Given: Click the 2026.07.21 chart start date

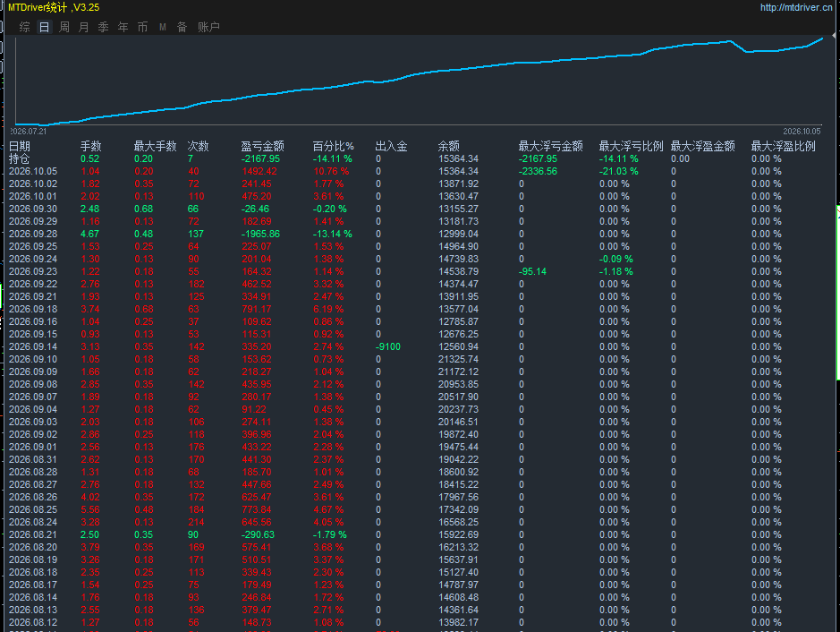Looking at the screenshot, I should (x=29, y=132).
